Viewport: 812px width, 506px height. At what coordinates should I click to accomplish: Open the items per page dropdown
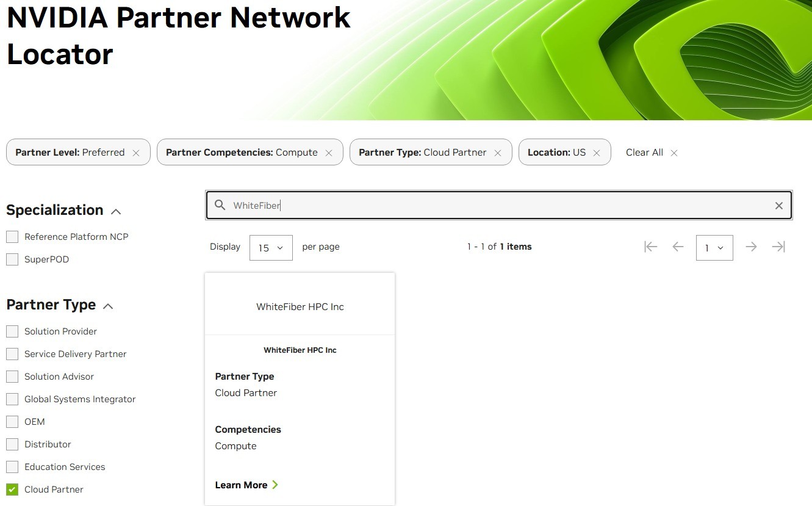coord(271,248)
